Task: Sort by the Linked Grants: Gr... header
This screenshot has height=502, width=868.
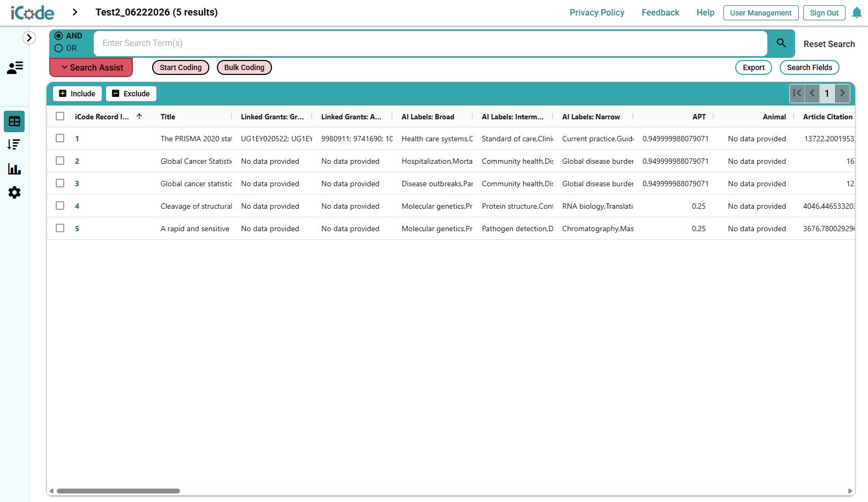Action: tap(272, 117)
